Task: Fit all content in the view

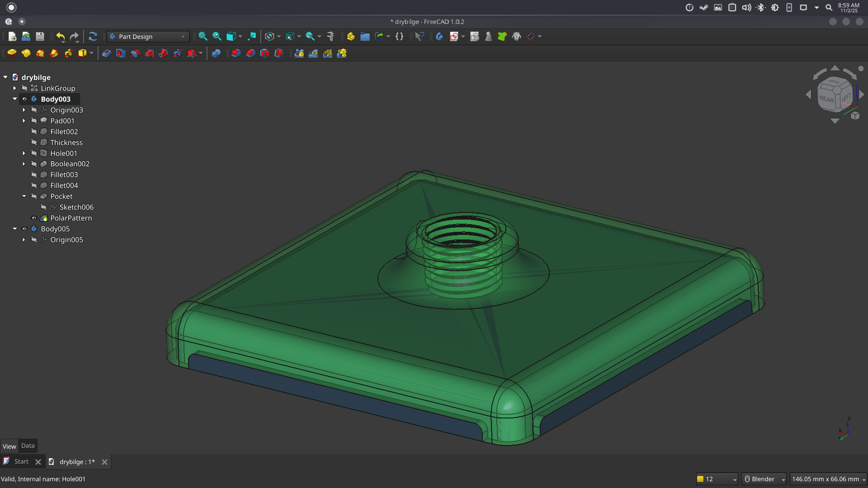Action: (203, 37)
